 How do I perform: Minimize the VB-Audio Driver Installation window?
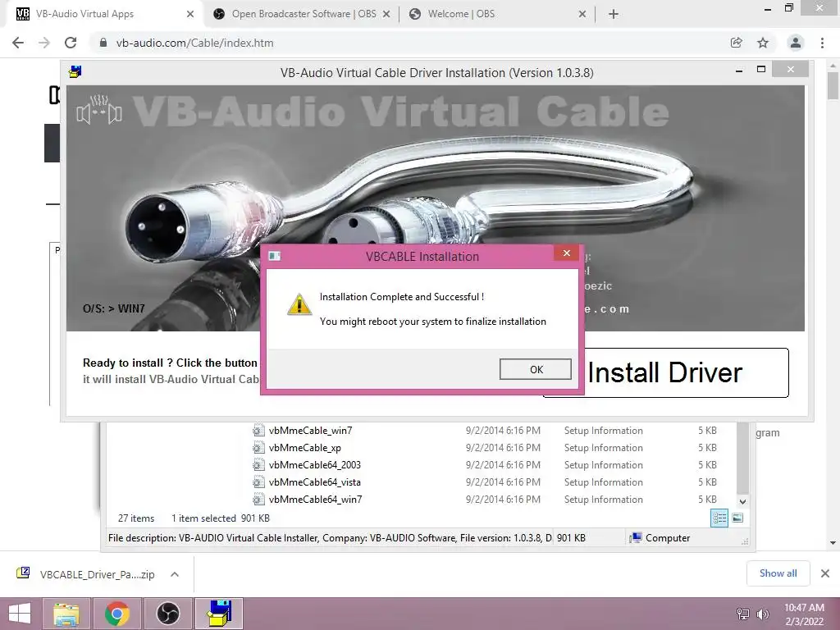click(x=739, y=71)
